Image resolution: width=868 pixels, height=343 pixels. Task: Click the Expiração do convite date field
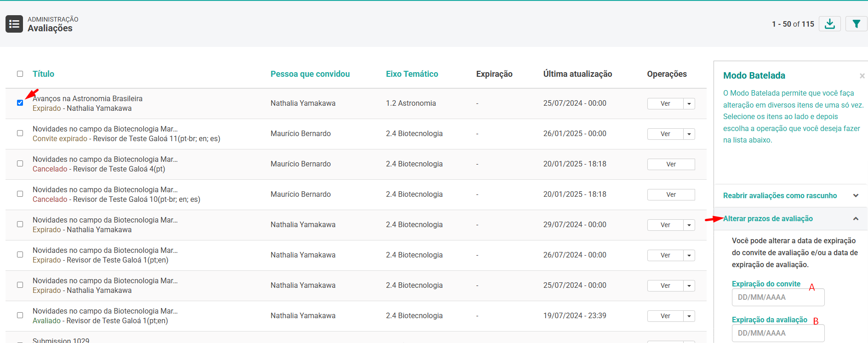pos(778,297)
